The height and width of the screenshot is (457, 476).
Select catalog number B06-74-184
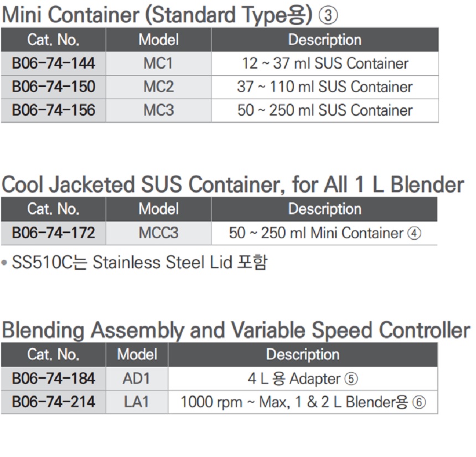tap(54, 379)
